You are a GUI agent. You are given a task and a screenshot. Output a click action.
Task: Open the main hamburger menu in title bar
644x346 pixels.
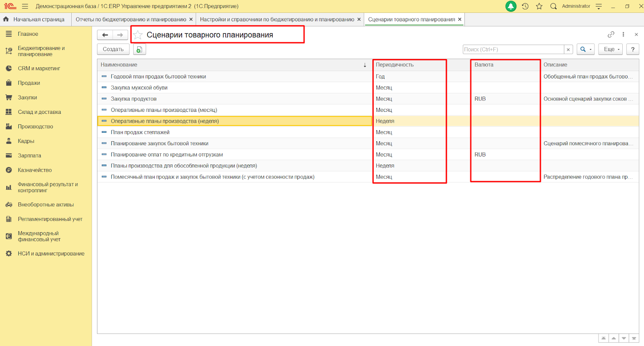(x=25, y=6)
